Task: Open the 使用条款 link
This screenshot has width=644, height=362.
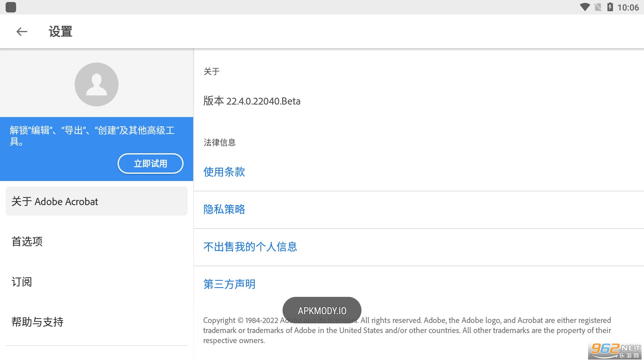Action: coord(224,172)
